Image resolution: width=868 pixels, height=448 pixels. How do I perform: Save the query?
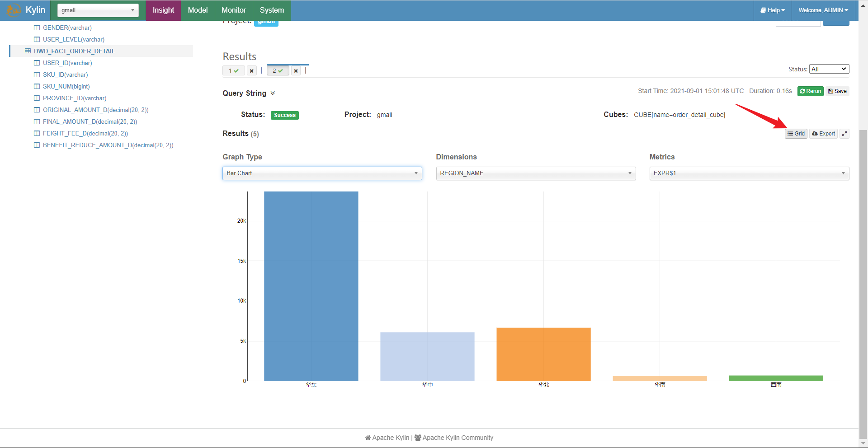coord(837,91)
